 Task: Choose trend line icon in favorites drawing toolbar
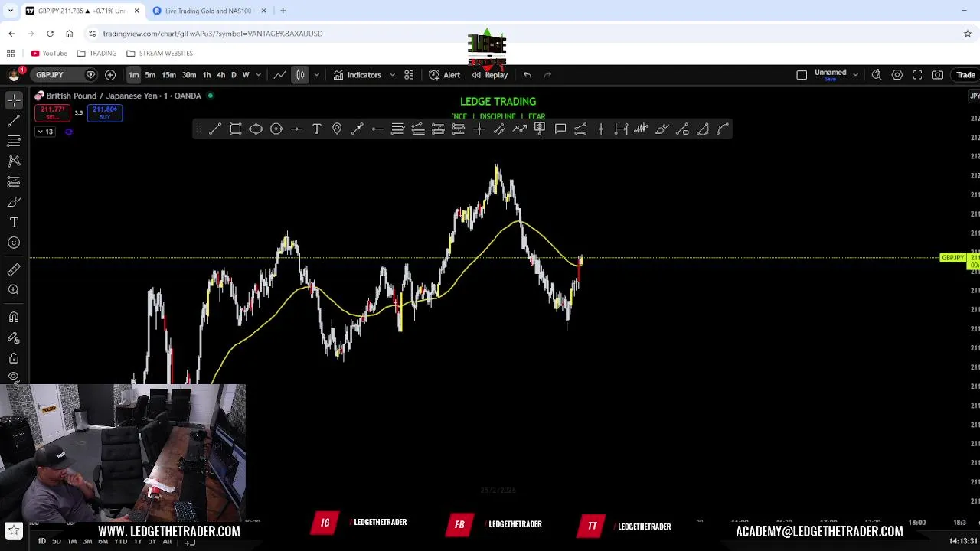[x=215, y=129]
